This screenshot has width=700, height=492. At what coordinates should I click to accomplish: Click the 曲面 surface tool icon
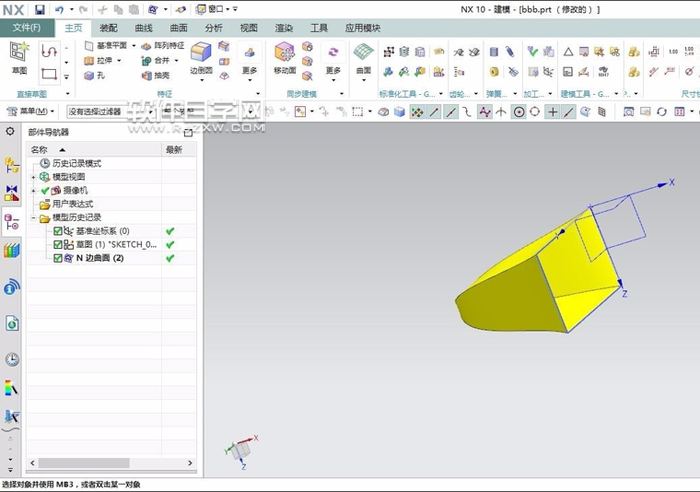coord(364,57)
